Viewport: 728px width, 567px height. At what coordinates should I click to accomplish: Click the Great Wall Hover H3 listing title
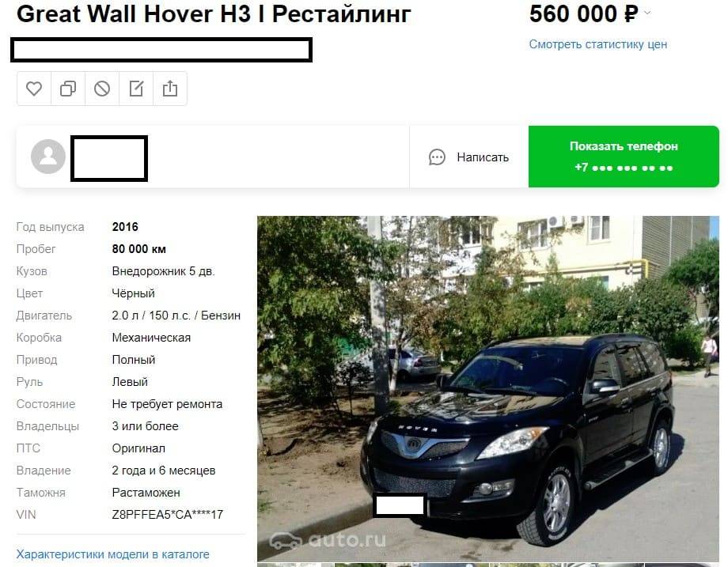(x=214, y=14)
